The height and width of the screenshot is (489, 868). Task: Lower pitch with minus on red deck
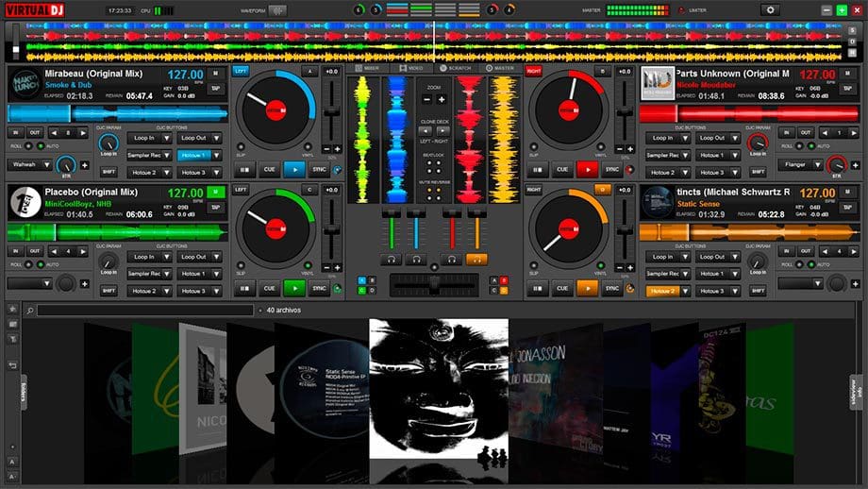tap(620, 149)
